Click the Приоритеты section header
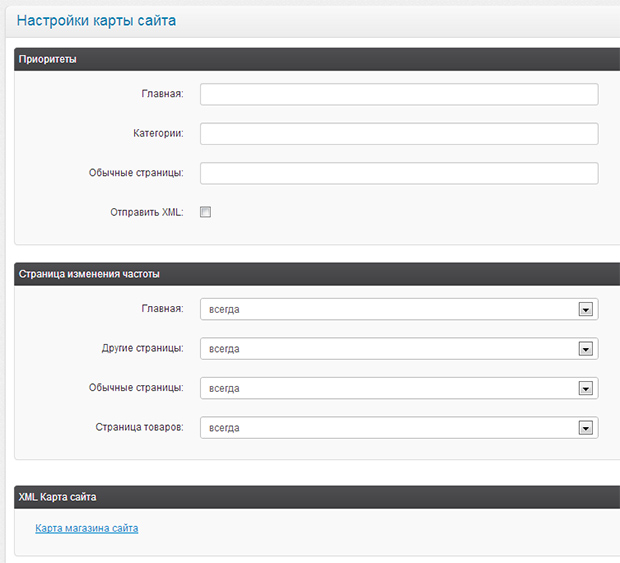The image size is (620, 563). coord(317,59)
